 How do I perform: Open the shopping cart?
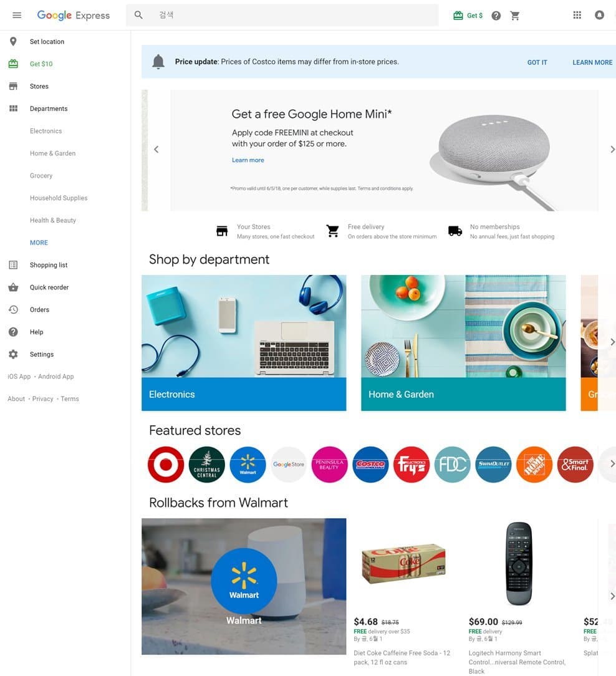tap(515, 15)
